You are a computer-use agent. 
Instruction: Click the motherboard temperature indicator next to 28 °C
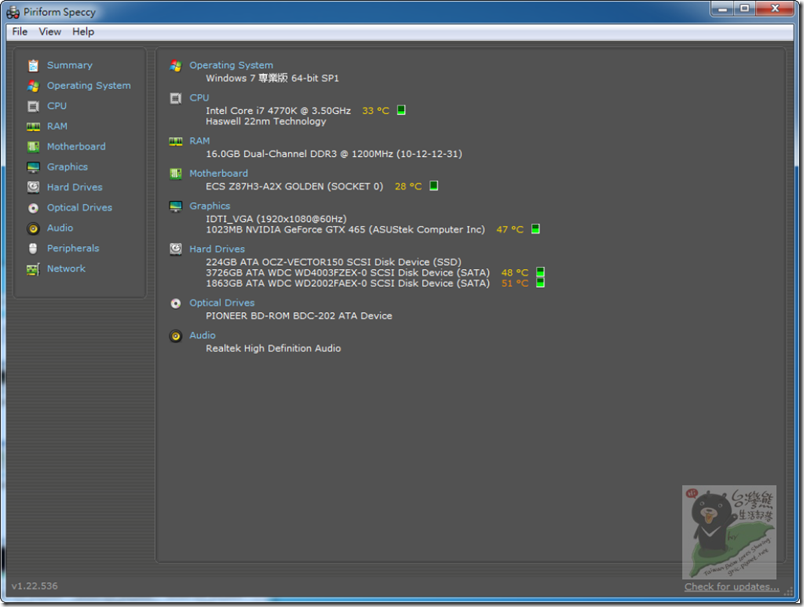434,186
